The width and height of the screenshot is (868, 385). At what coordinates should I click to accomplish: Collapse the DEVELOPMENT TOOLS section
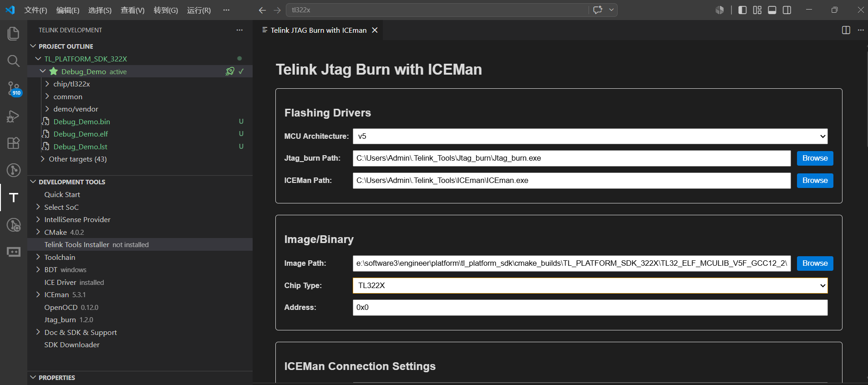coord(33,182)
